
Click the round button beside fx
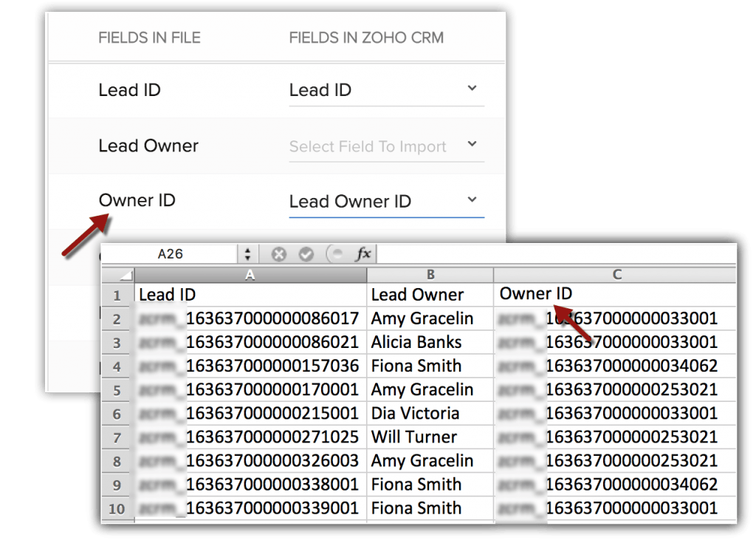point(334,254)
